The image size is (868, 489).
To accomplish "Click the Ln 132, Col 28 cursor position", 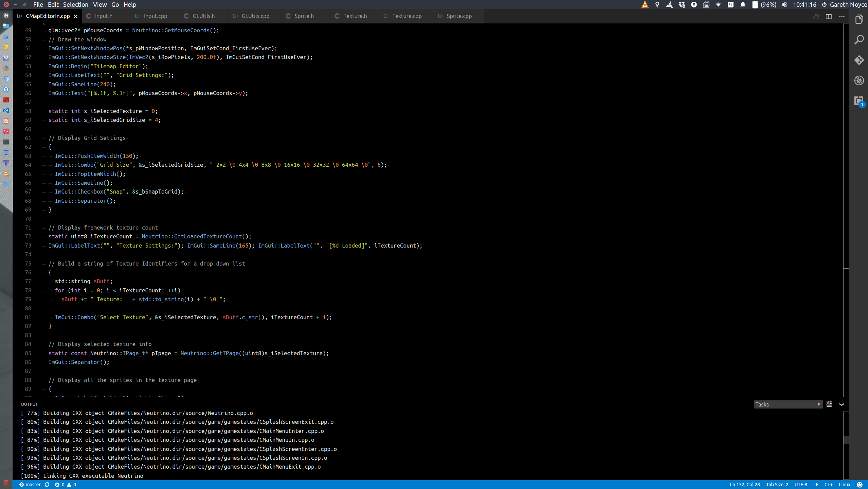I will 745,485.
